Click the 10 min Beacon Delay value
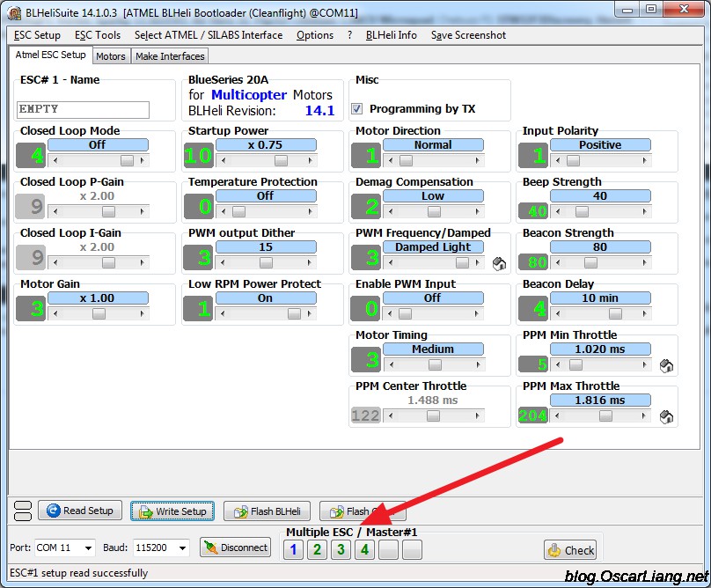 pos(600,298)
